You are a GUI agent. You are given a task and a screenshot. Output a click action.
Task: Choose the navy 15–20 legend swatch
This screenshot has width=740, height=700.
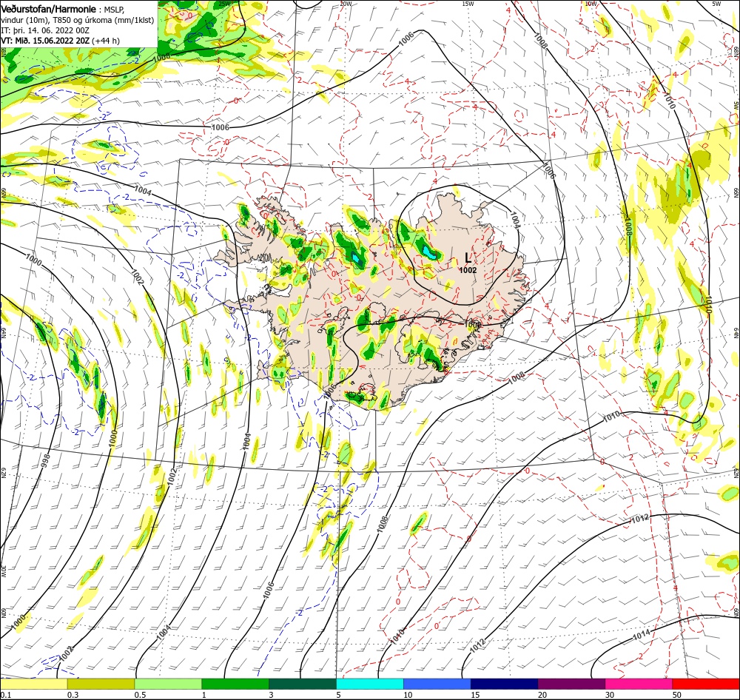pos(504,684)
